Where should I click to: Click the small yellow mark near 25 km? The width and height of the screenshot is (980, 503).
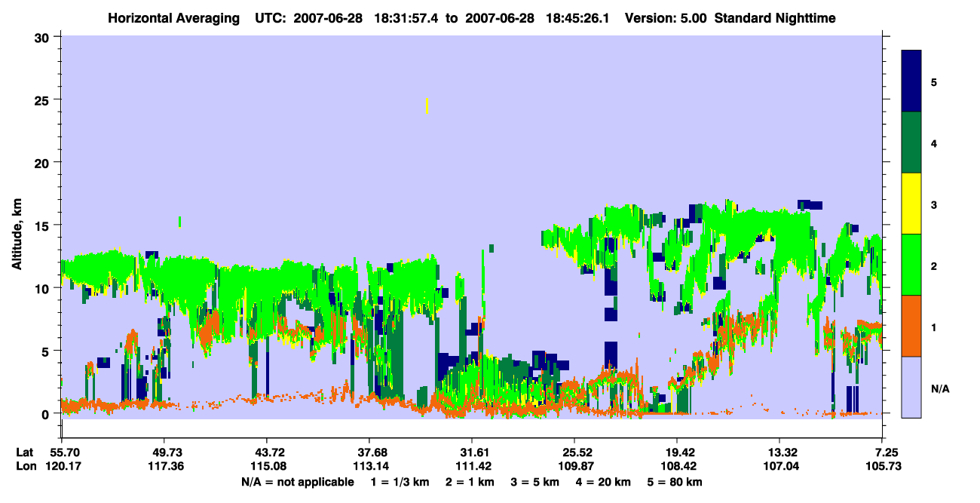pos(427,106)
